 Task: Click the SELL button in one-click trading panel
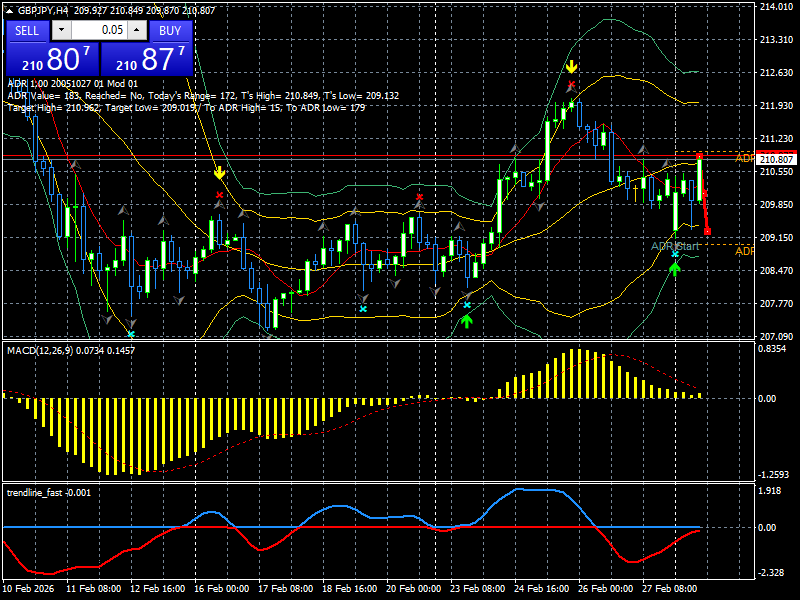click(27, 31)
